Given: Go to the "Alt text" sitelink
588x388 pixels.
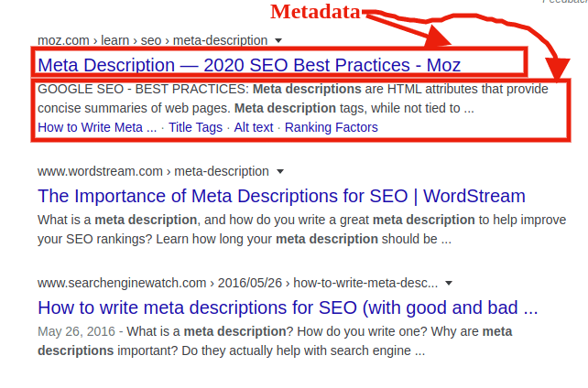Looking at the screenshot, I should point(254,127).
